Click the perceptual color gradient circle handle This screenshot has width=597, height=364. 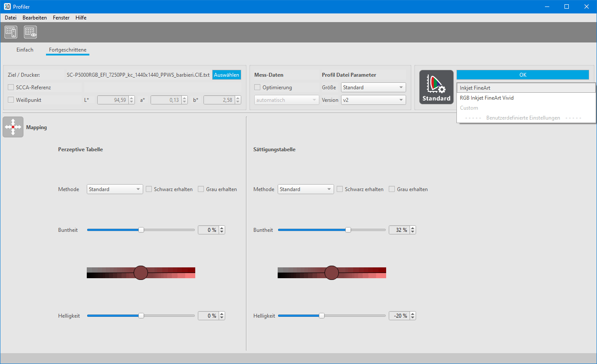[141, 273]
